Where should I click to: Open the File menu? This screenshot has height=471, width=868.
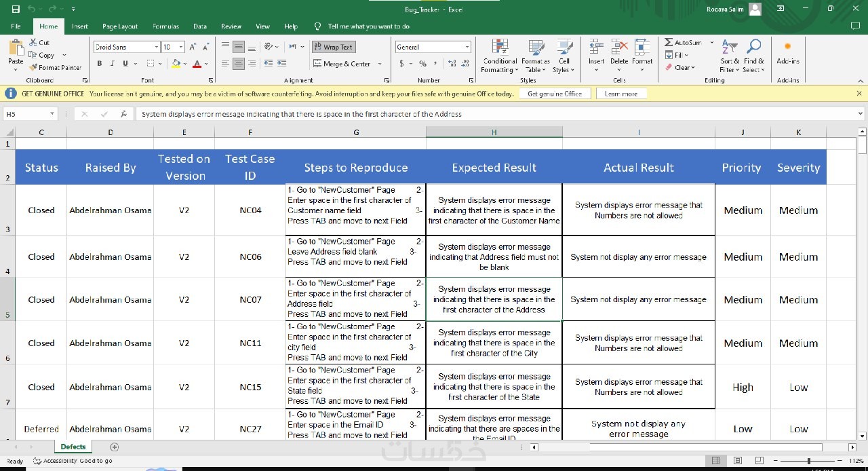pos(16,26)
